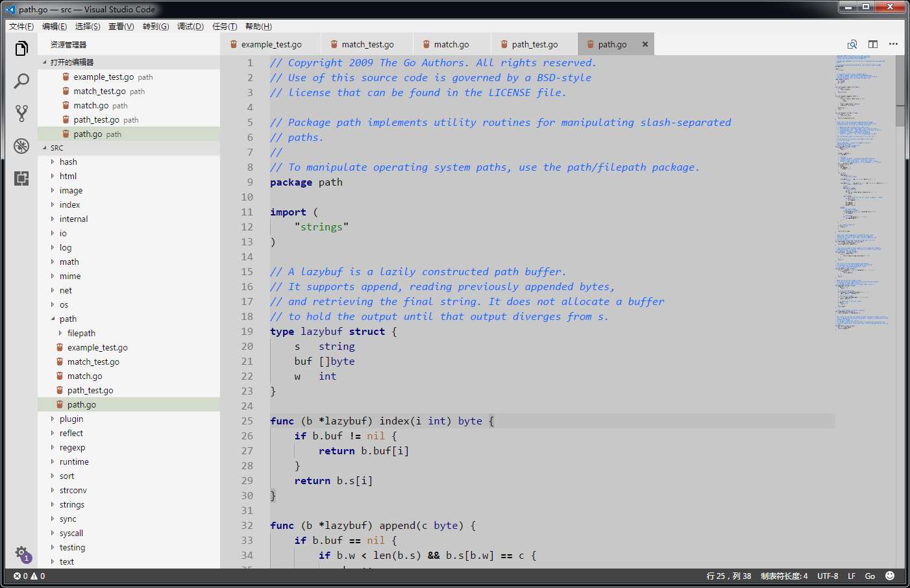The image size is (910, 588).
Task: Open the 调试(D) menu
Action: click(190, 26)
